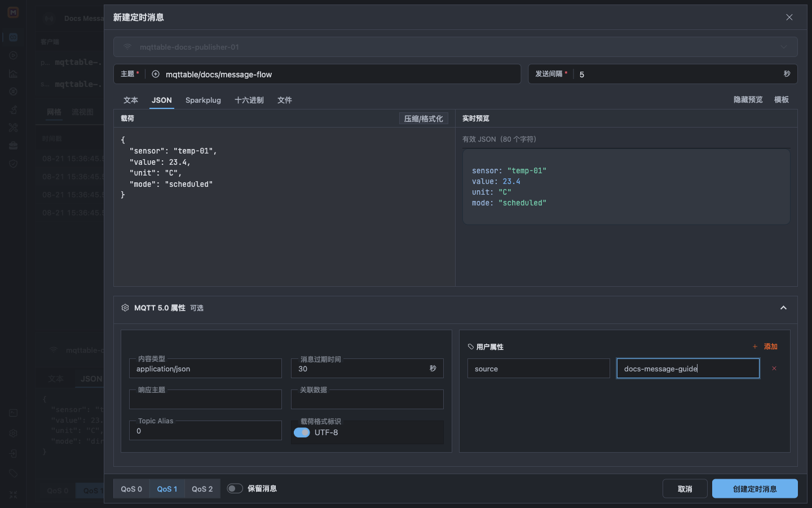This screenshot has height=508, width=812.
Task: Click inside the JSON payload editor
Action: pos(284,207)
